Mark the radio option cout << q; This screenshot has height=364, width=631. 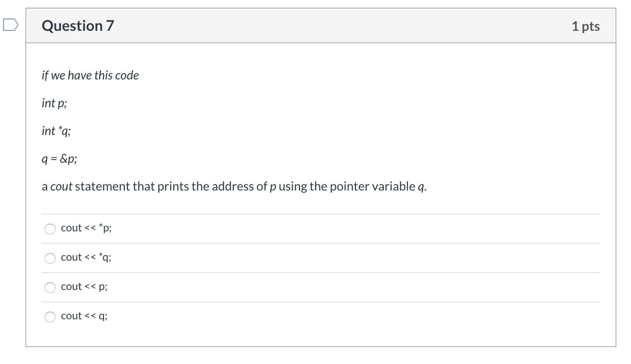[50, 317]
